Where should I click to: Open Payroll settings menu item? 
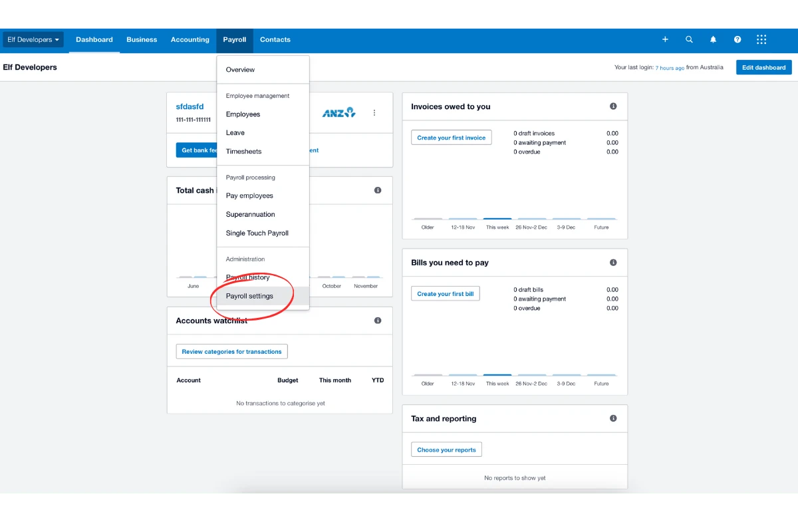263,297
